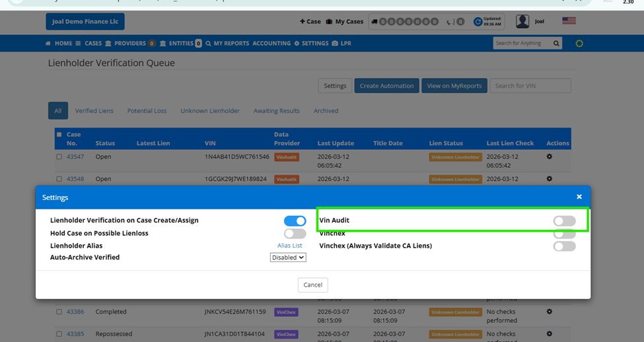Close the Settings dialog with X

[x=579, y=197]
